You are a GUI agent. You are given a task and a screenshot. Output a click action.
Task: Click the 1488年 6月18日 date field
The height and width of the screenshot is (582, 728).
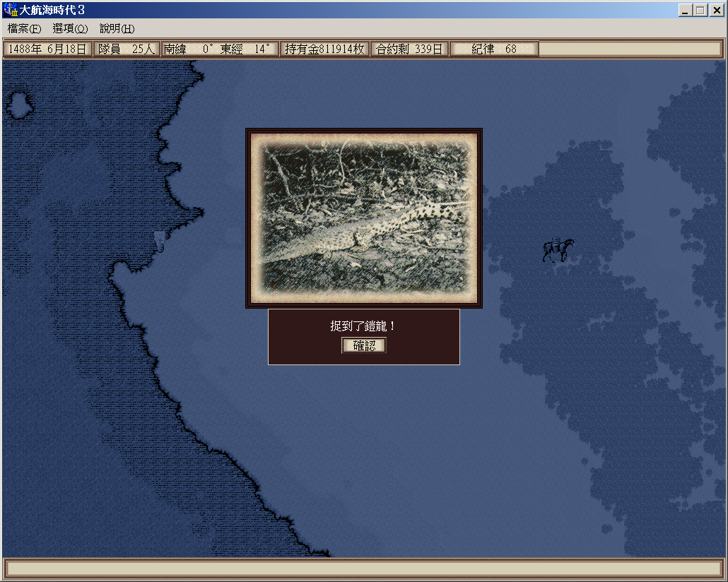click(47, 49)
